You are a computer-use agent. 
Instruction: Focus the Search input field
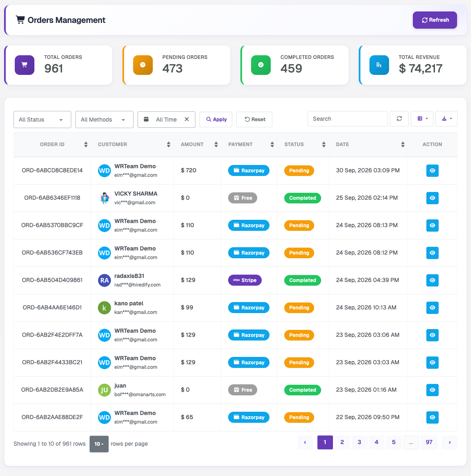pyautogui.click(x=348, y=119)
